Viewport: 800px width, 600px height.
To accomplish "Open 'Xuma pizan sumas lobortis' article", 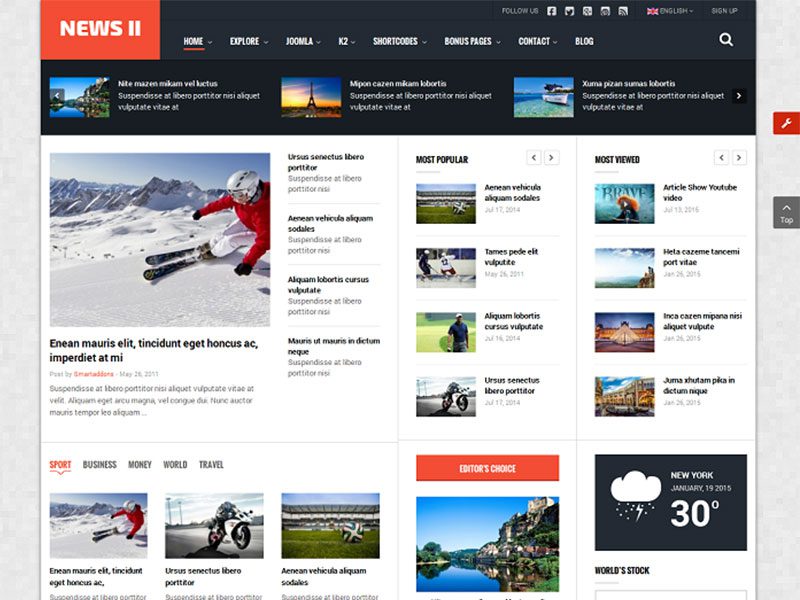I will [x=629, y=83].
